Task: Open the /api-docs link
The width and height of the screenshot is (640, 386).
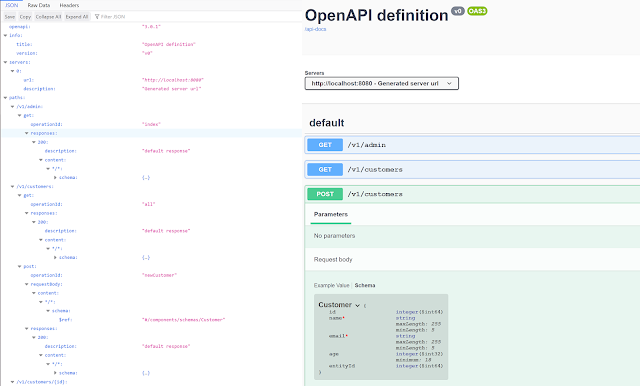Action: click(316, 29)
